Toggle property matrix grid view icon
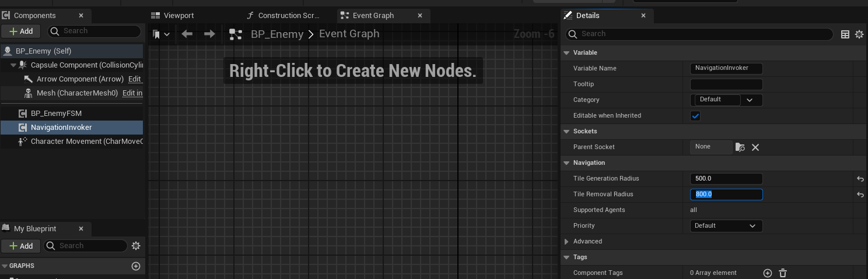 pyautogui.click(x=845, y=34)
